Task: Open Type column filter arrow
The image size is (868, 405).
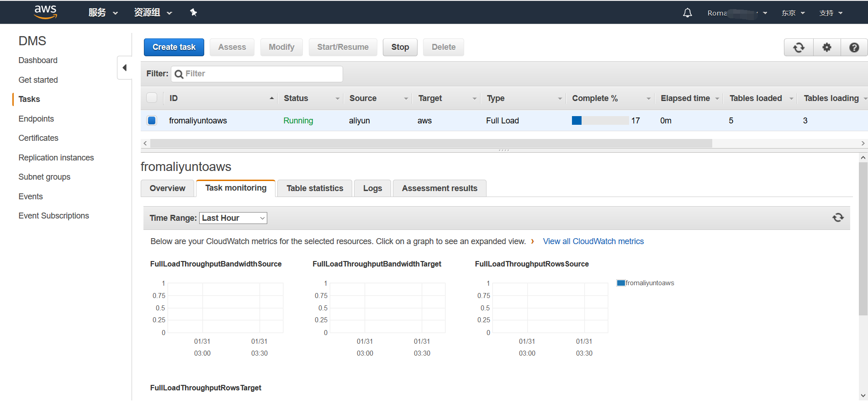Action: (x=560, y=98)
